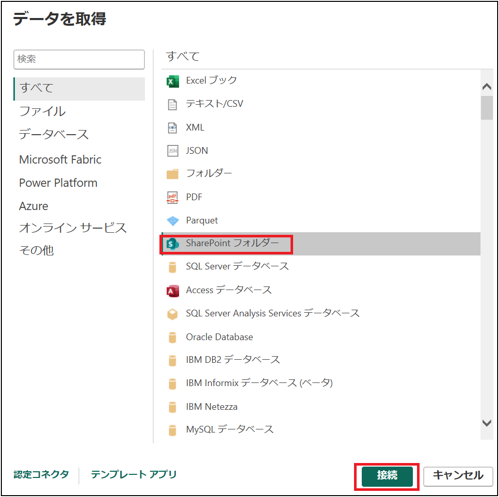Select IBM Netezza text label
This screenshot has height=497, width=499.
[212, 407]
